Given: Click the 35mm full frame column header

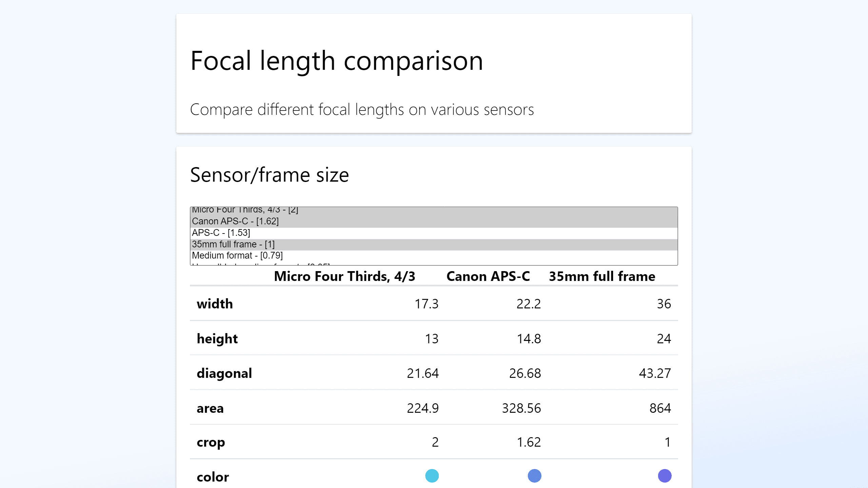Looking at the screenshot, I should click(x=602, y=277).
